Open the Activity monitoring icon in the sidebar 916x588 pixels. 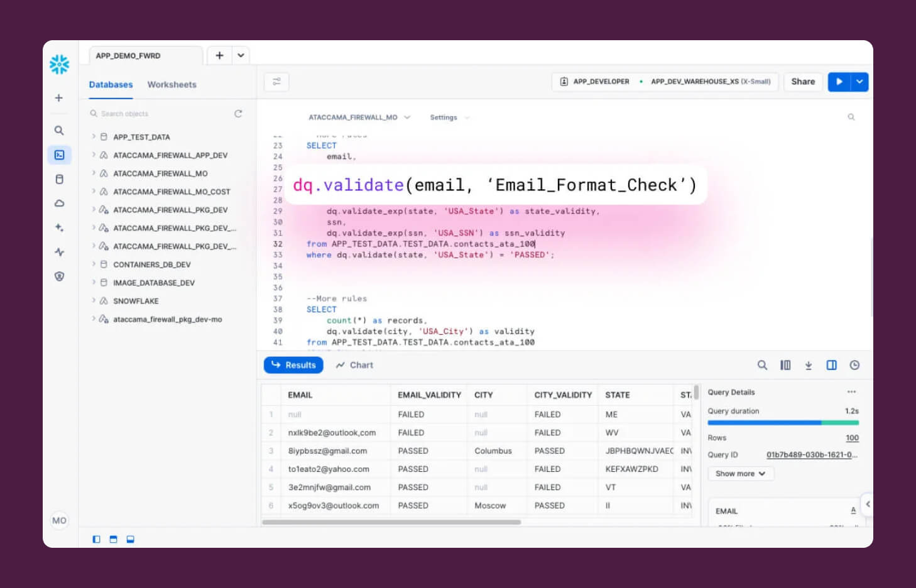[x=59, y=252]
